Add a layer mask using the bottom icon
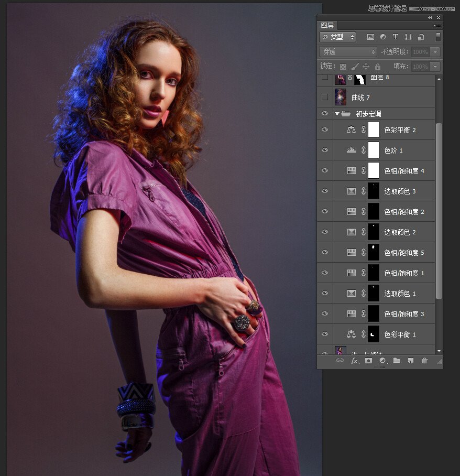This screenshot has width=460, height=476. click(x=369, y=361)
